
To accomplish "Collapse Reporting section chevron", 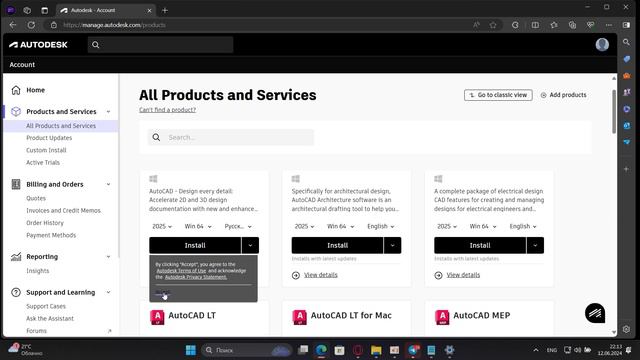I will point(109,256).
